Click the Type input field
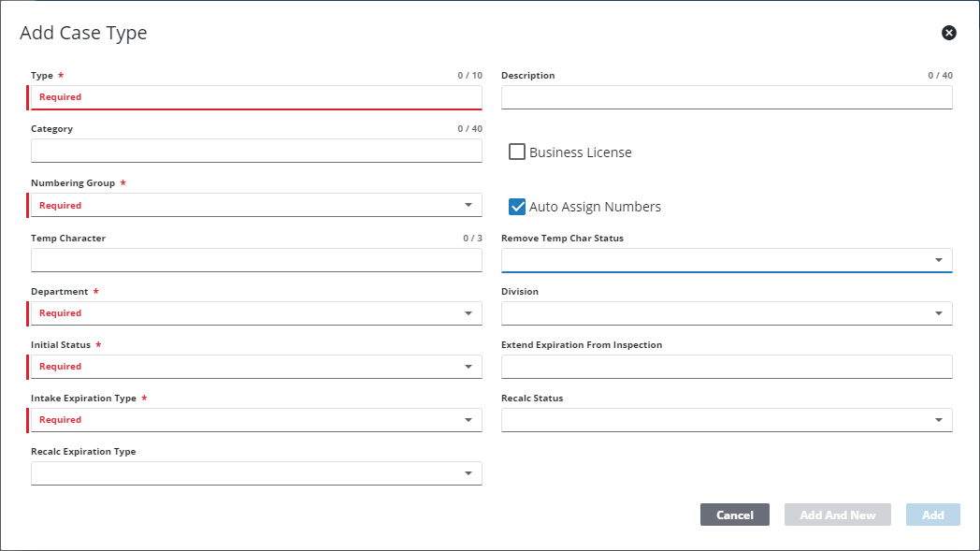 (255, 97)
